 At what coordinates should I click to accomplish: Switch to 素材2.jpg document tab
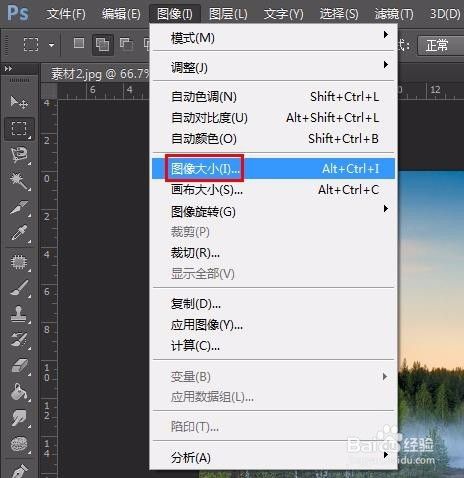point(100,74)
